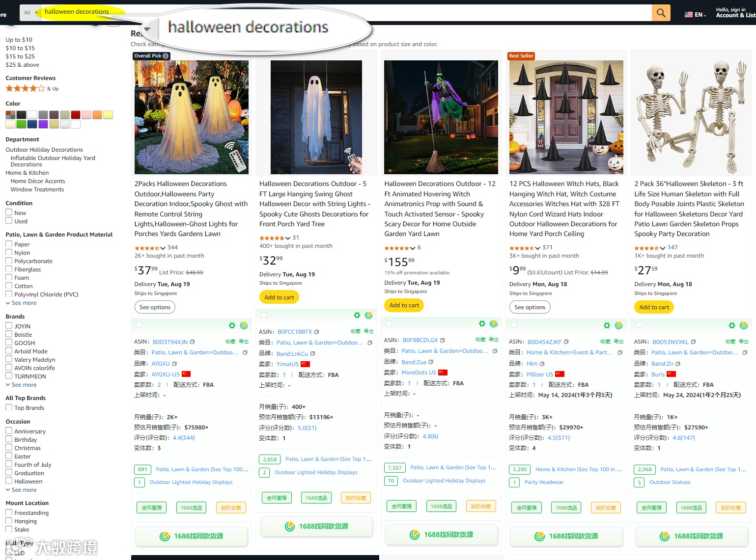The height and width of the screenshot is (560, 756).
Task: Open settings gear for ASIN B0D53NVXKL
Action: click(732, 325)
